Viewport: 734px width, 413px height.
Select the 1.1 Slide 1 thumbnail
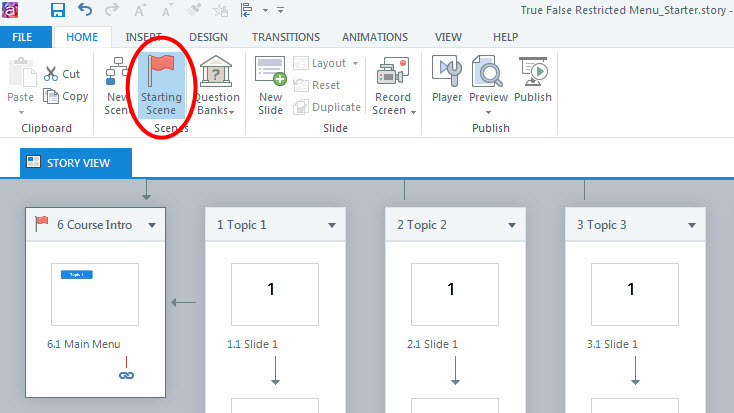click(275, 295)
